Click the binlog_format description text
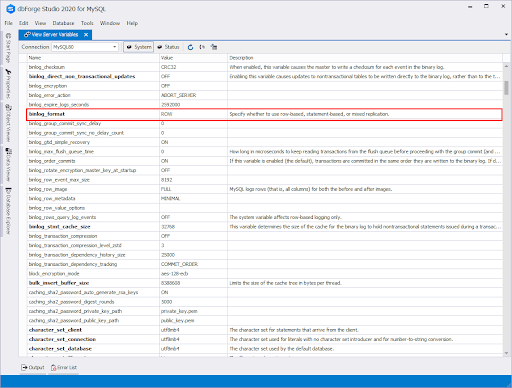 (309, 114)
